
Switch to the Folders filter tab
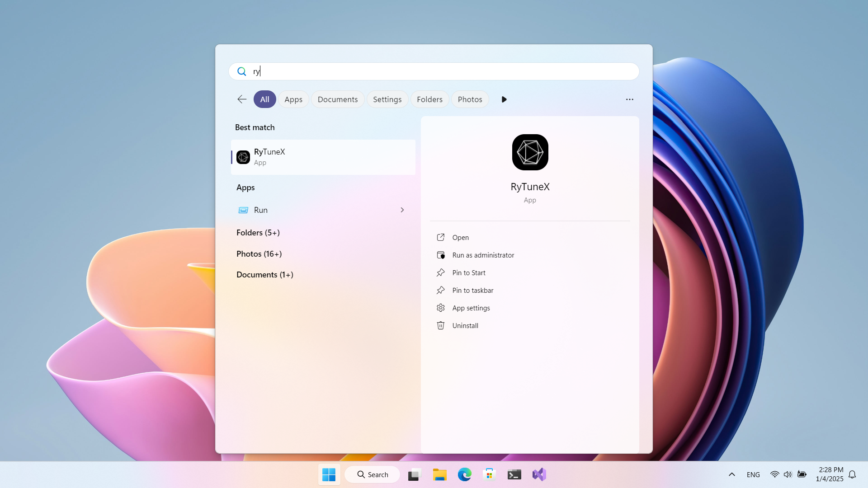(x=429, y=99)
